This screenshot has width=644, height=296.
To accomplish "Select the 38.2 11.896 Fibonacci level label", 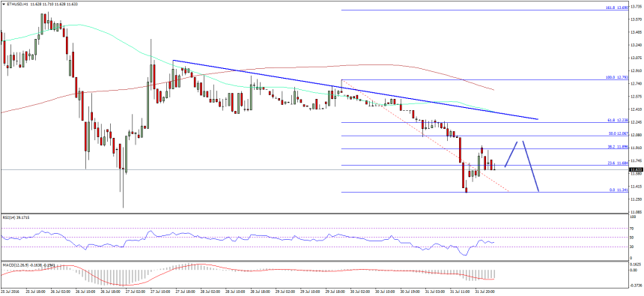I will point(617,147).
